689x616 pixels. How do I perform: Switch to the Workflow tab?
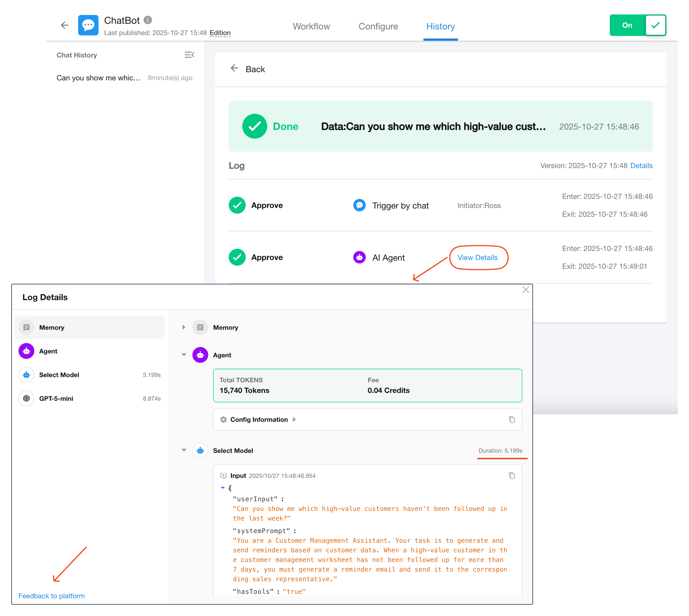pyautogui.click(x=311, y=26)
